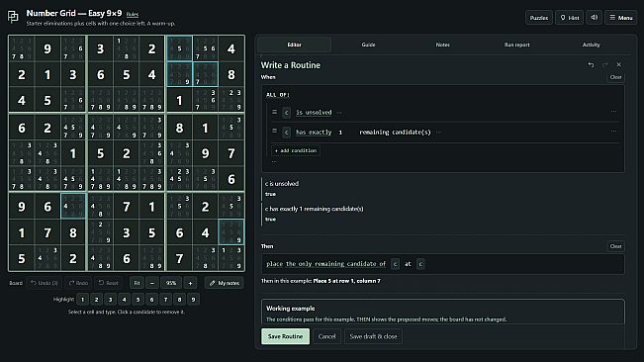Clear the Then action
644x362 pixels.
pos(615,246)
